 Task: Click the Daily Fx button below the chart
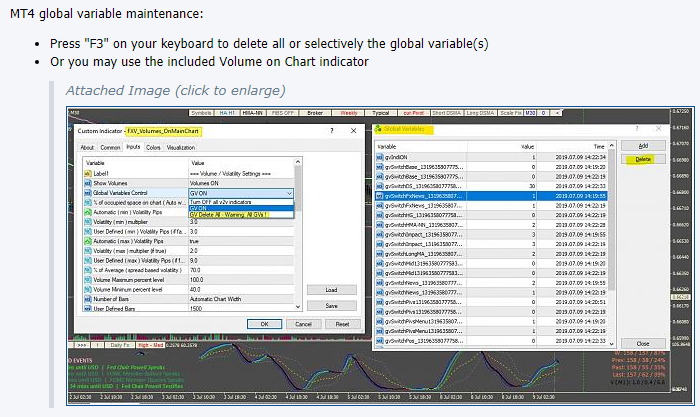point(120,345)
